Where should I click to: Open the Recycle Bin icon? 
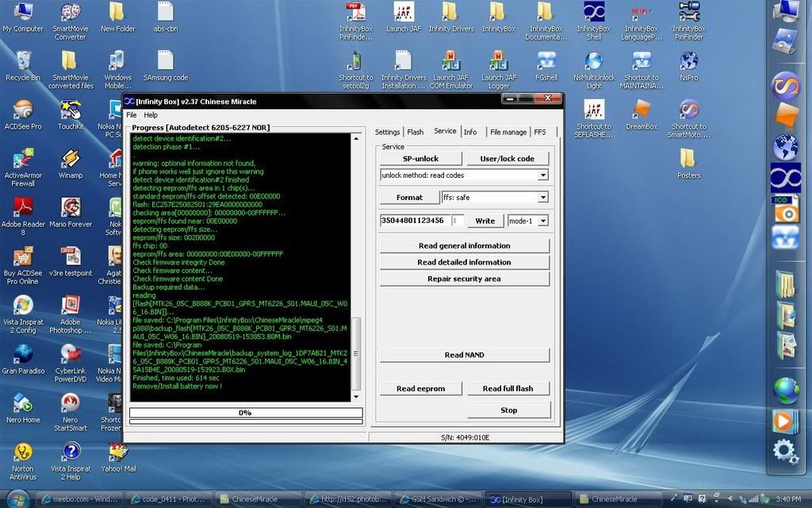coord(23,67)
